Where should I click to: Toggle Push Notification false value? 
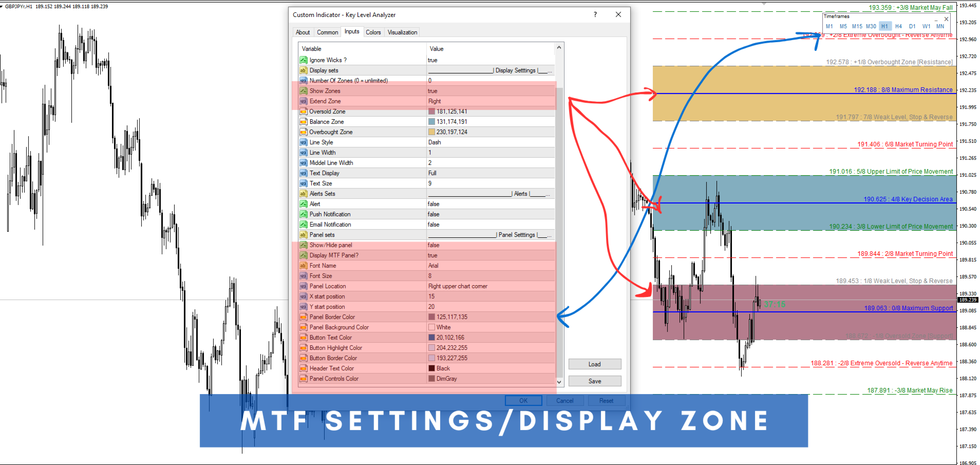coord(491,214)
